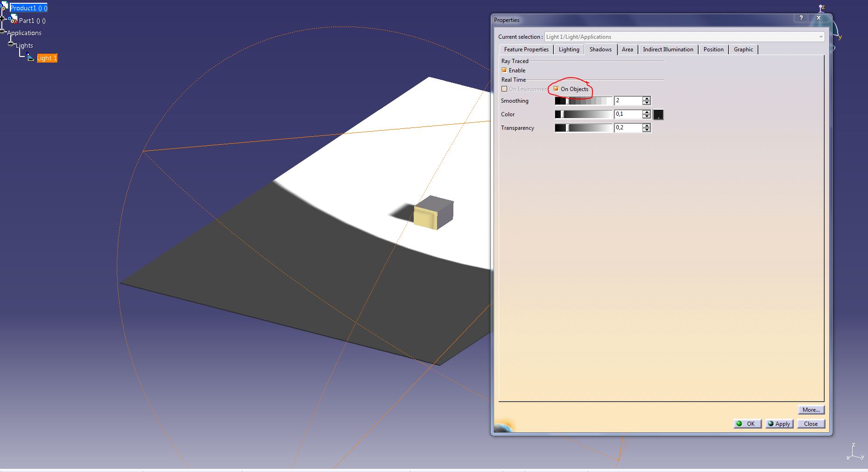Click the Properties dialog help question mark
868x472 pixels.
click(801, 18)
